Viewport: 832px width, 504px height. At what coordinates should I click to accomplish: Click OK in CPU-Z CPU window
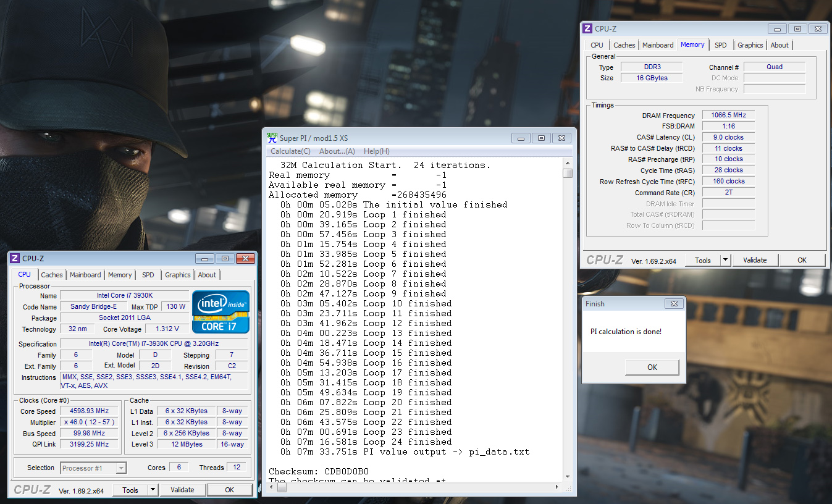point(229,490)
